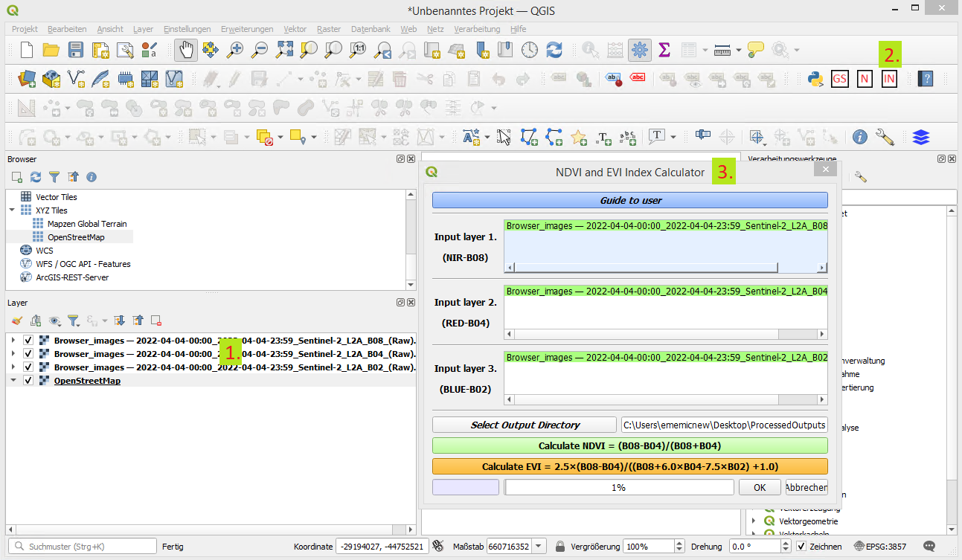Click the coordinate toggle icon beside Koordinate field
The image size is (962, 560).
click(x=438, y=546)
